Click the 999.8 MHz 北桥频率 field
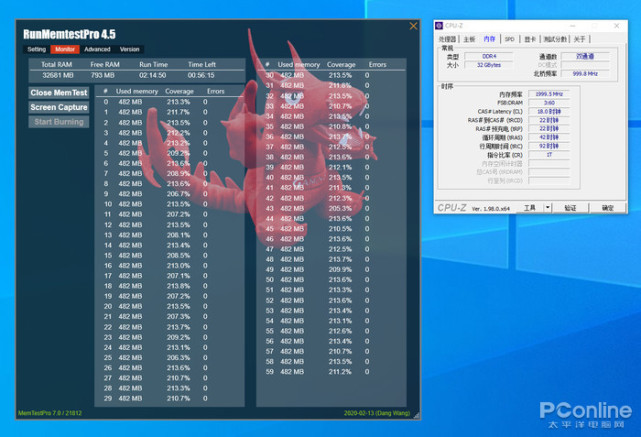 point(585,74)
